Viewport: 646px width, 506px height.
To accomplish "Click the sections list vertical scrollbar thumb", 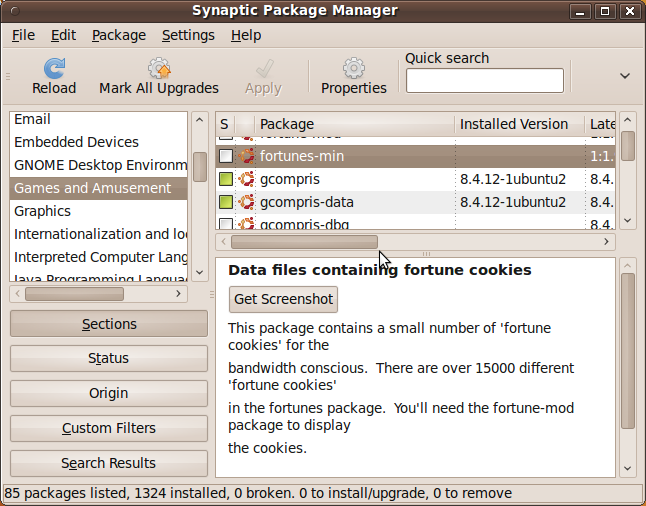I will coord(200,167).
